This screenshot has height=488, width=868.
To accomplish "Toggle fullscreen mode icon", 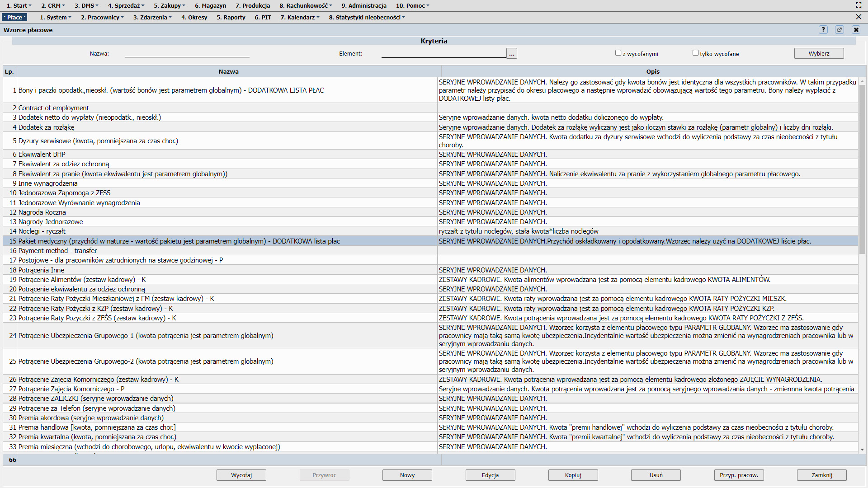I will point(859,5).
